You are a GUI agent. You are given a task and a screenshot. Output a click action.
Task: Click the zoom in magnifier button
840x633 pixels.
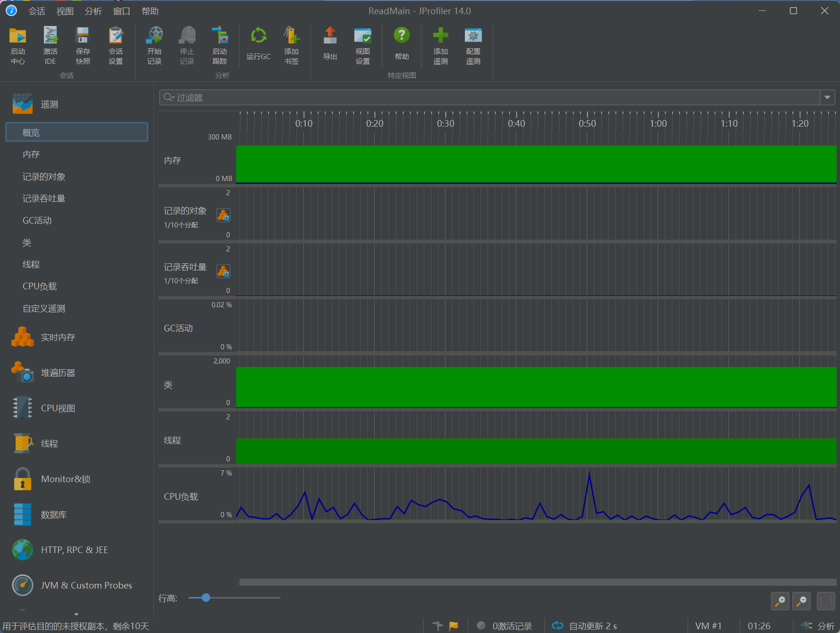pos(780,601)
